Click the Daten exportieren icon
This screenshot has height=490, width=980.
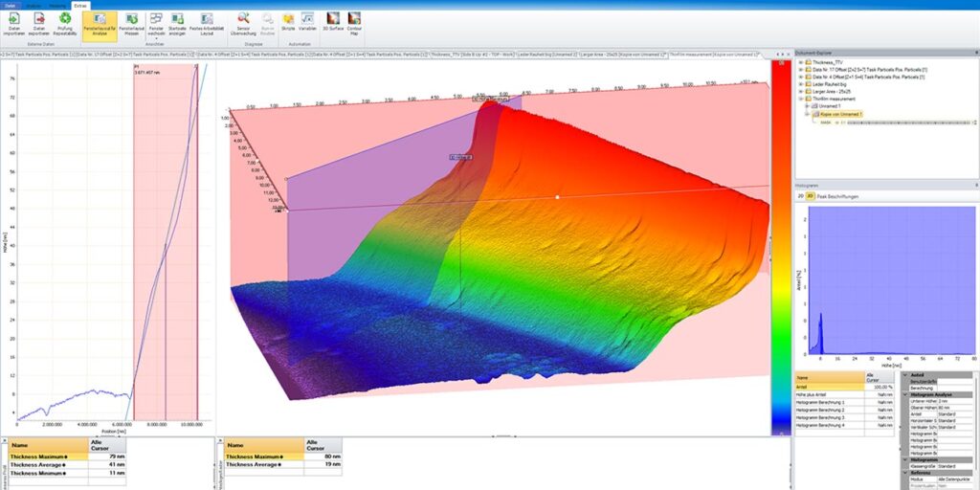click(x=39, y=24)
